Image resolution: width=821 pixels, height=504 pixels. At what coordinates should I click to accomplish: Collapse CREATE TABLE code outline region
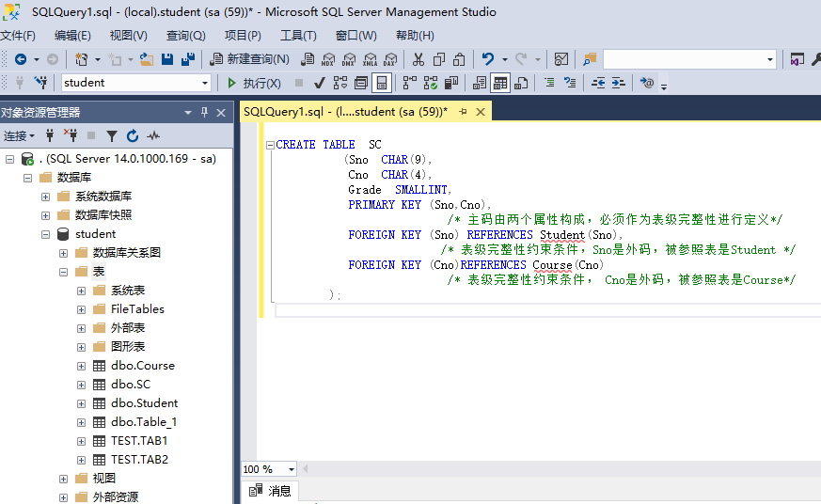(x=270, y=145)
